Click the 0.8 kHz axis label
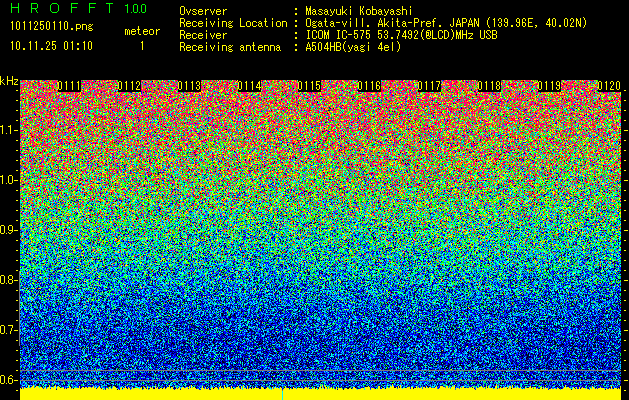The width and height of the screenshot is (629, 400). (9, 280)
